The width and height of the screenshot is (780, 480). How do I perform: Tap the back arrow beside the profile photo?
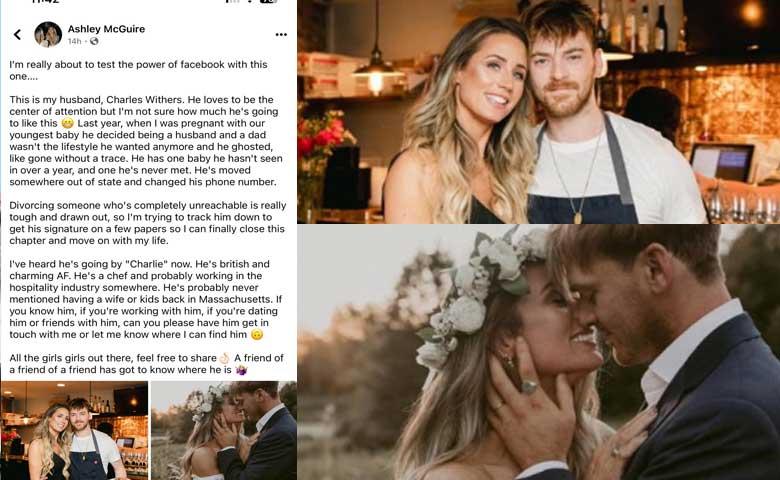[17, 34]
